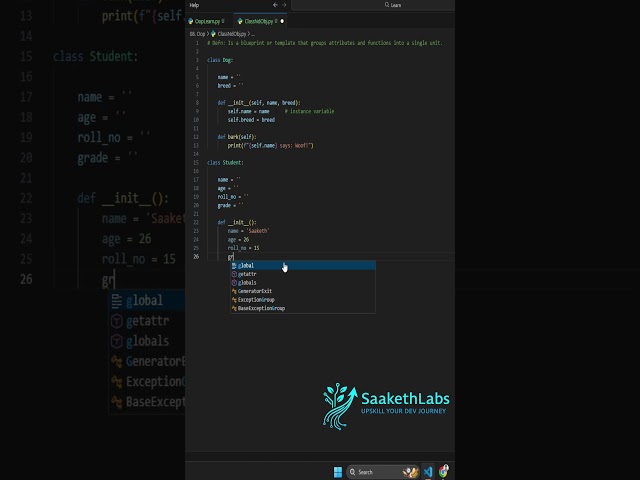640x480 pixels.
Task: Open Google Chrome from the taskbar
Action: (444, 472)
